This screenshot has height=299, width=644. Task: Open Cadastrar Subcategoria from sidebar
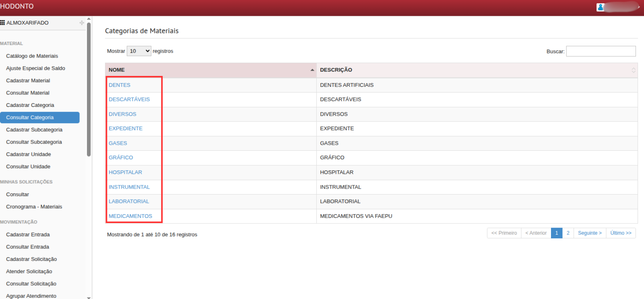click(34, 130)
